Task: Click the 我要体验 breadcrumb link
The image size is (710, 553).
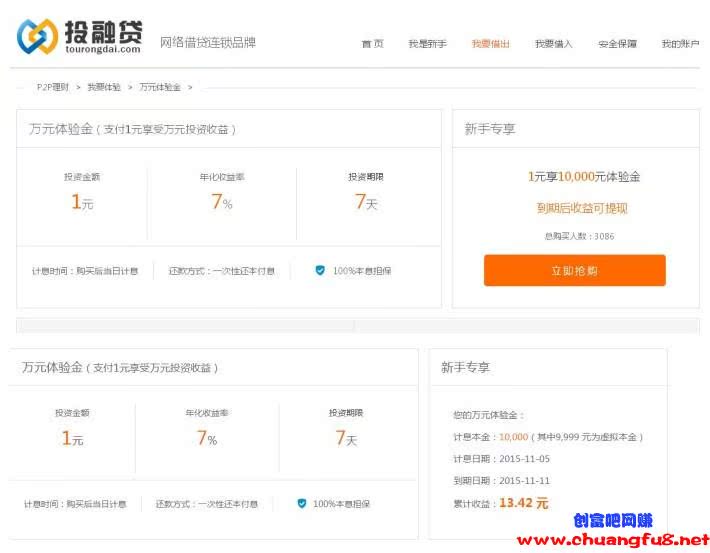Action: [104, 87]
